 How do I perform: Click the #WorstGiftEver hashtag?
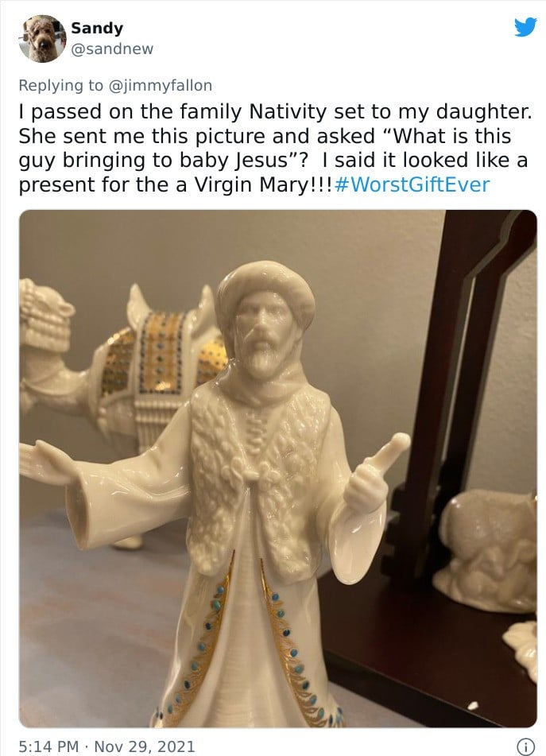413,185
